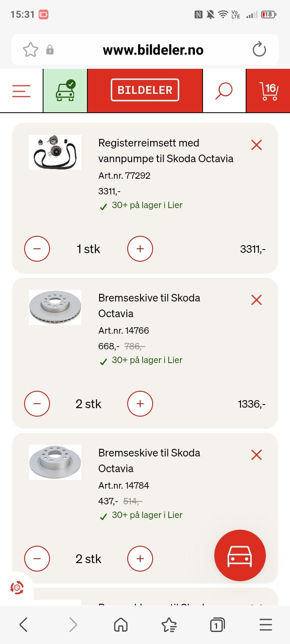The height and width of the screenshot is (644, 290).
Task: Open the browser tabs overview
Action: click(x=217, y=625)
